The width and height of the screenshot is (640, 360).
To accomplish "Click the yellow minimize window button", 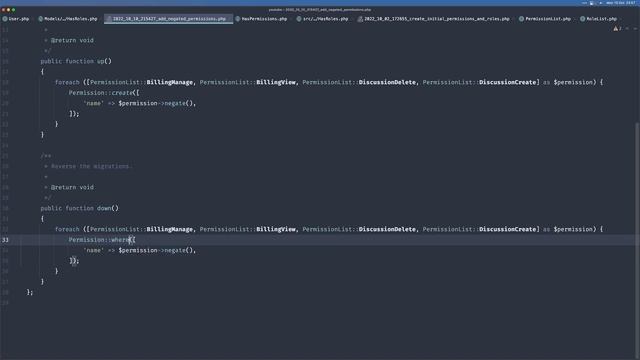I will [8, 9].
